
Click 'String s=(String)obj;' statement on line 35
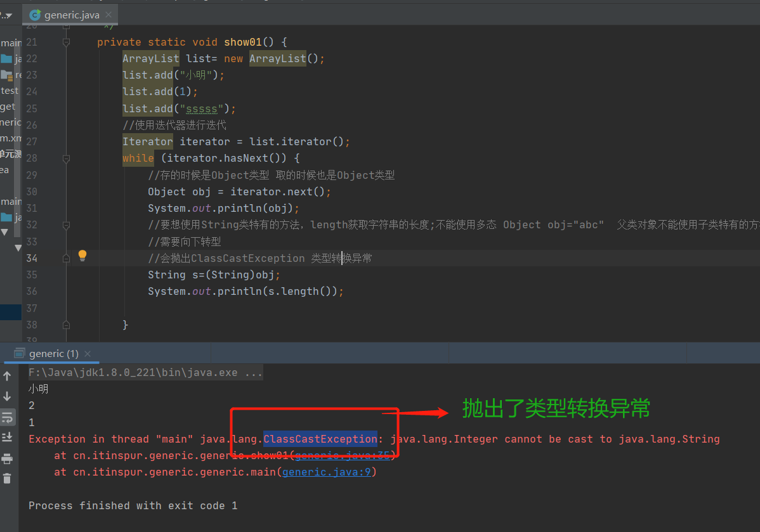214,275
